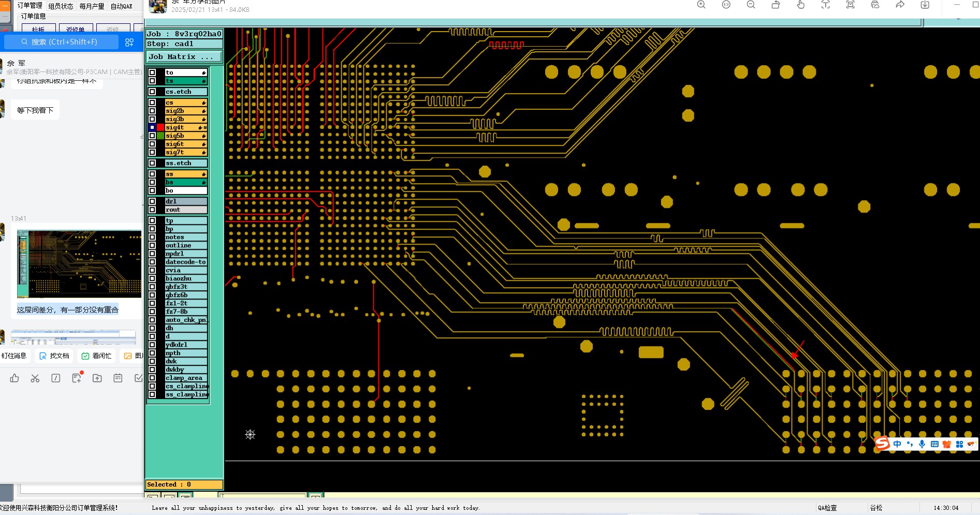This screenshot has height=515, width=980.
Task: Toggle checkbox for outline layer
Action: pos(152,246)
